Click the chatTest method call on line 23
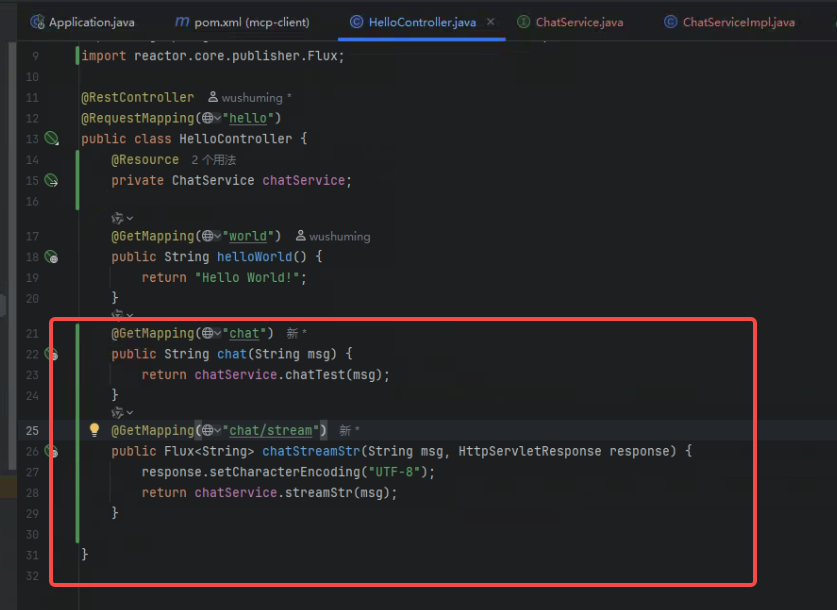Image resolution: width=837 pixels, height=610 pixels. click(315, 375)
